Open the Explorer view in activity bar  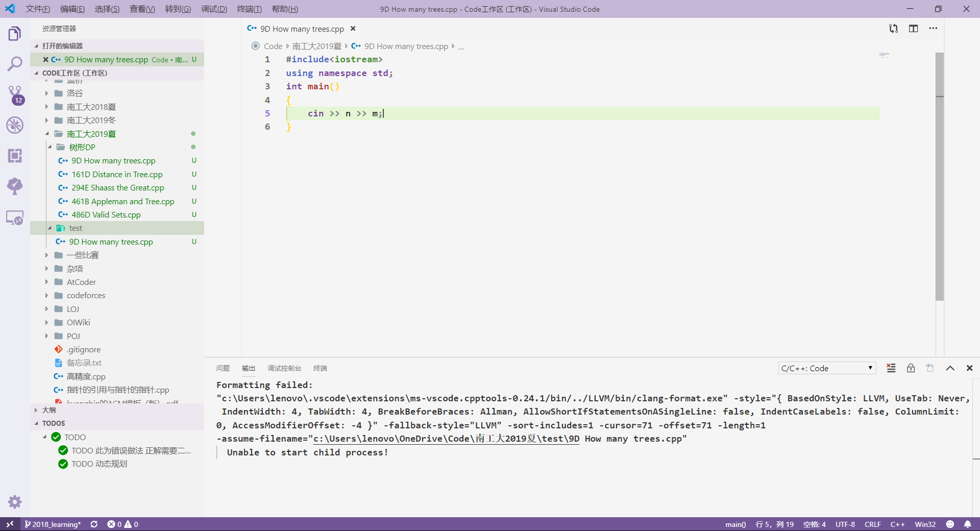[x=15, y=34]
